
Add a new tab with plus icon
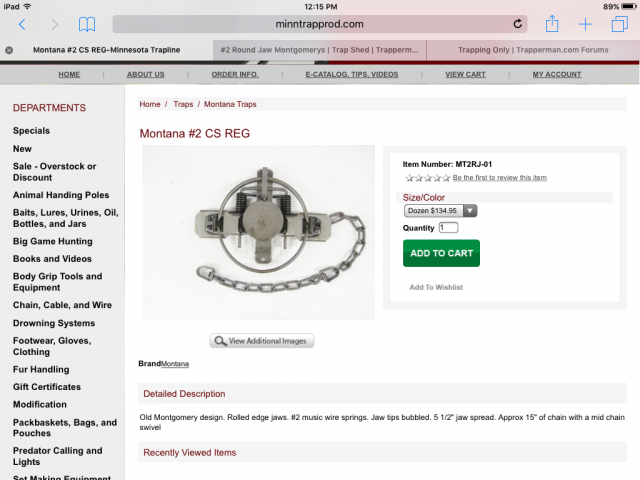point(585,24)
